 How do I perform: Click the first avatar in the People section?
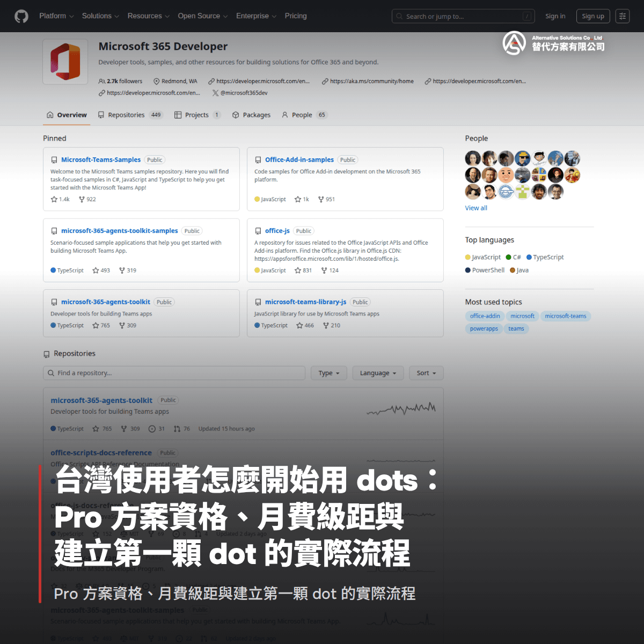473,158
